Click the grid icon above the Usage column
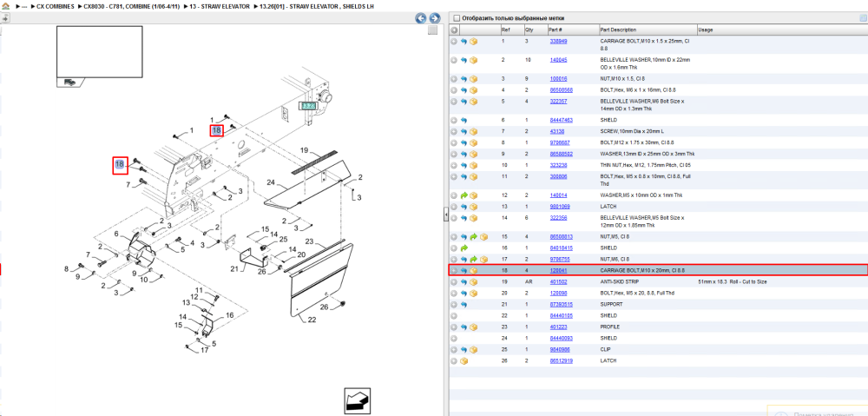The width and height of the screenshot is (868, 416). pyautogui.click(x=863, y=17)
